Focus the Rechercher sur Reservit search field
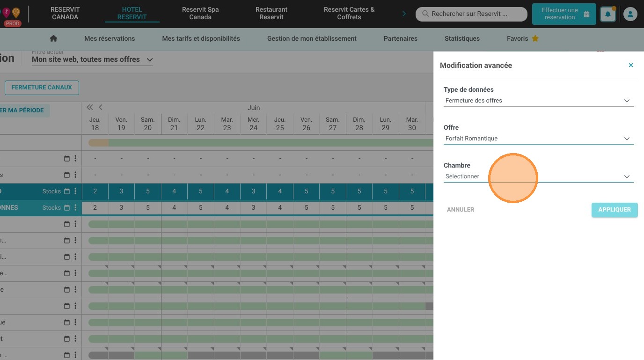 pos(471,14)
